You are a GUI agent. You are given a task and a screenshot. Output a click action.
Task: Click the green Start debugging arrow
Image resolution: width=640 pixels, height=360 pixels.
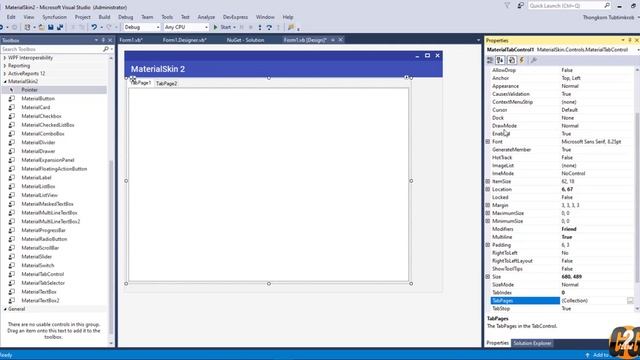pyautogui.click(x=216, y=27)
